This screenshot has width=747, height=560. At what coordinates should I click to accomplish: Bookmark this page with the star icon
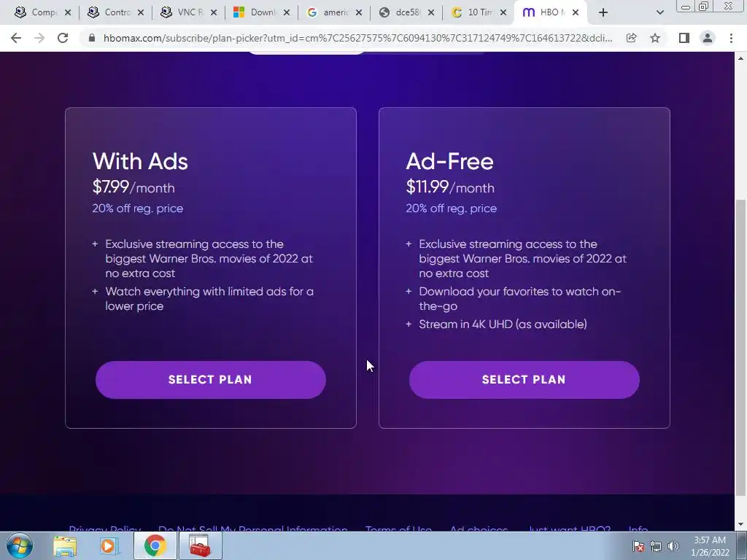click(x=655, y=38)
